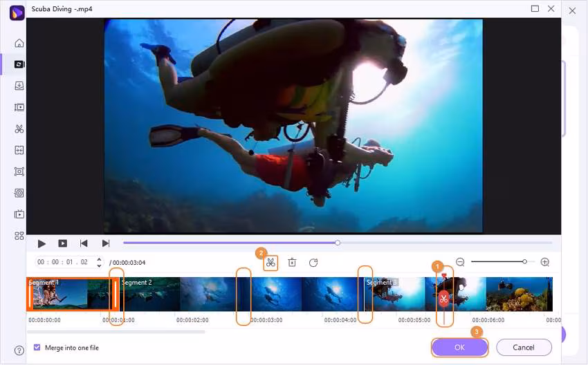The width and height of the screenshot is (588, 365).
Task: Open the Downloader icon in the sidebar
Action: tap(19, 86)
